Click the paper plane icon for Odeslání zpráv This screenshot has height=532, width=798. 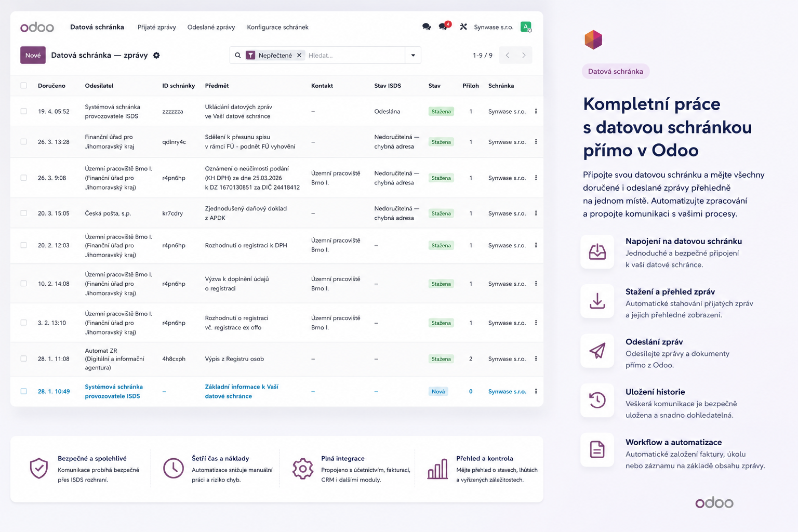[597, 351]
